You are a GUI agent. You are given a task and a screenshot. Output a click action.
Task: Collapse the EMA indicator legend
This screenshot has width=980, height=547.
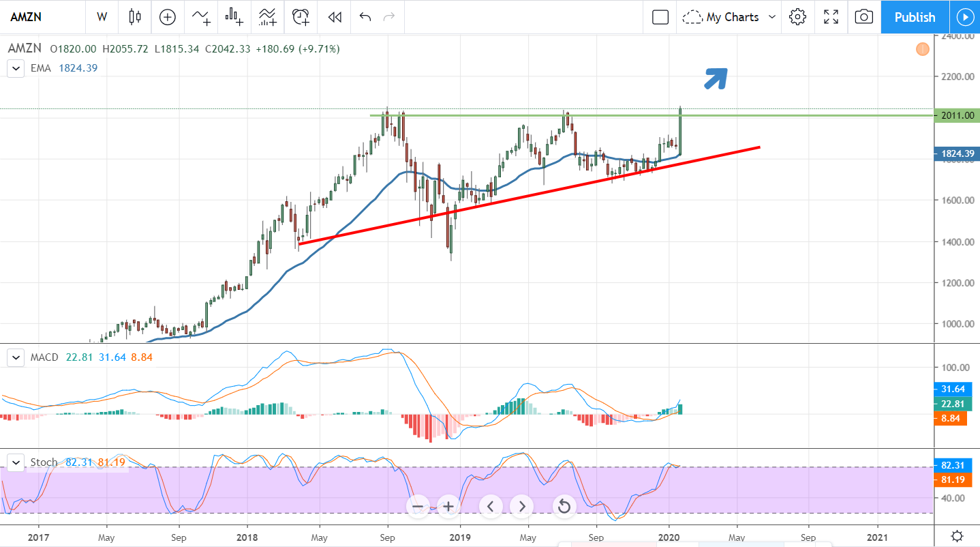click(x=14, y=68)
